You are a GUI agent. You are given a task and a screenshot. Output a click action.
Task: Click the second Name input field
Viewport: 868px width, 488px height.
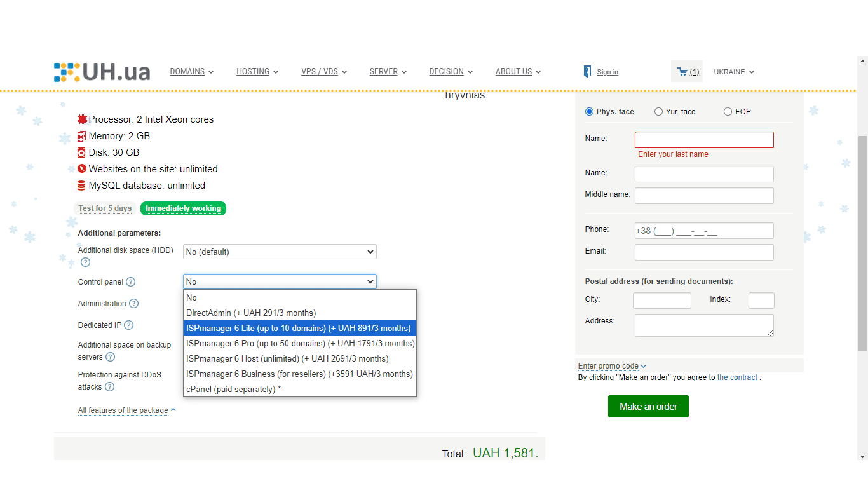coord(704,174)
